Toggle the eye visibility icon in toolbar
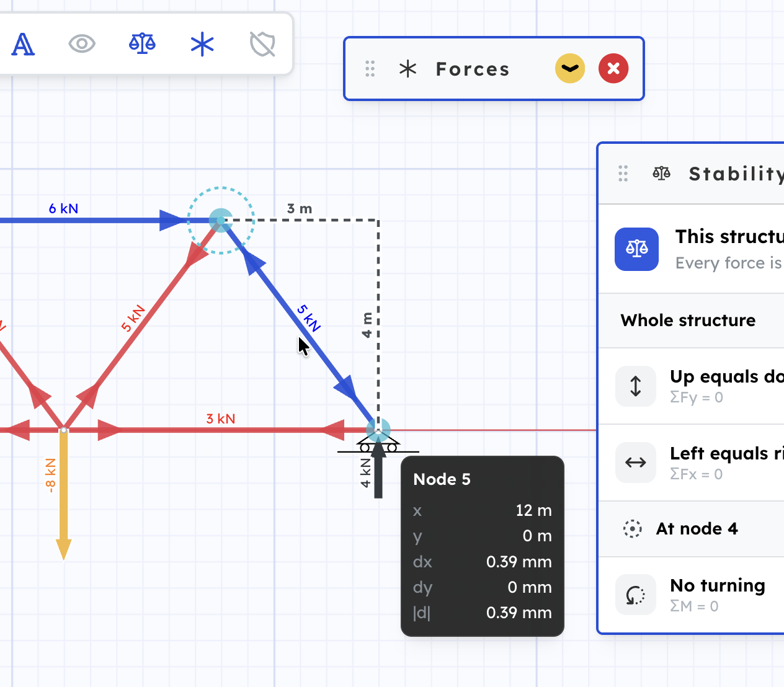This screenshot has height=687, width=784. 82,44
